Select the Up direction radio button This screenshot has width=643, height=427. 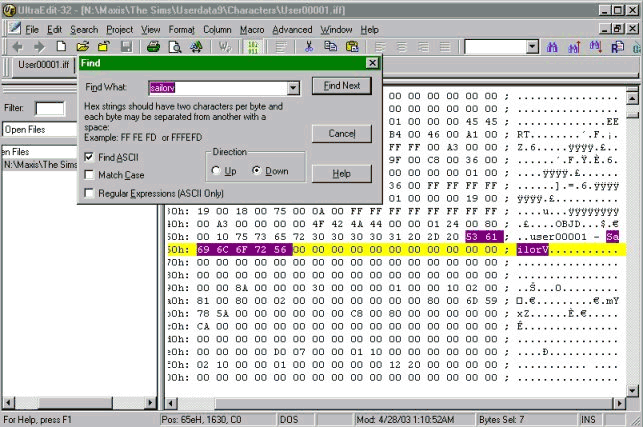(217, 171)
